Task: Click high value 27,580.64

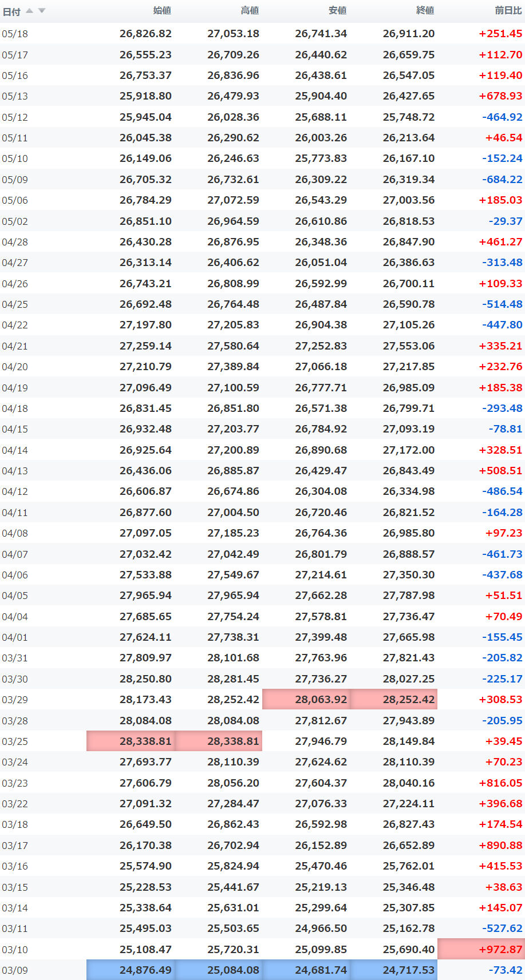Action: 233,346
